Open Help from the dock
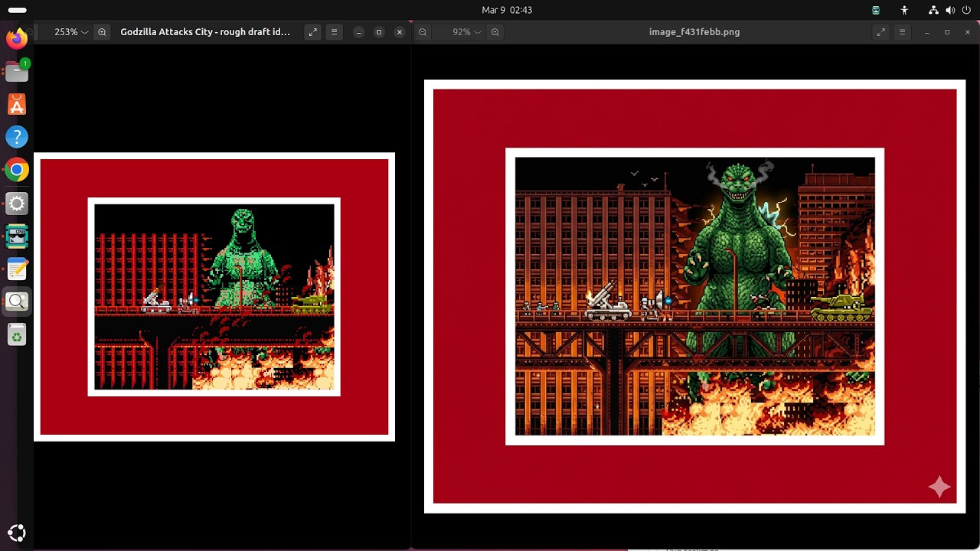 (x=17, y=137)
